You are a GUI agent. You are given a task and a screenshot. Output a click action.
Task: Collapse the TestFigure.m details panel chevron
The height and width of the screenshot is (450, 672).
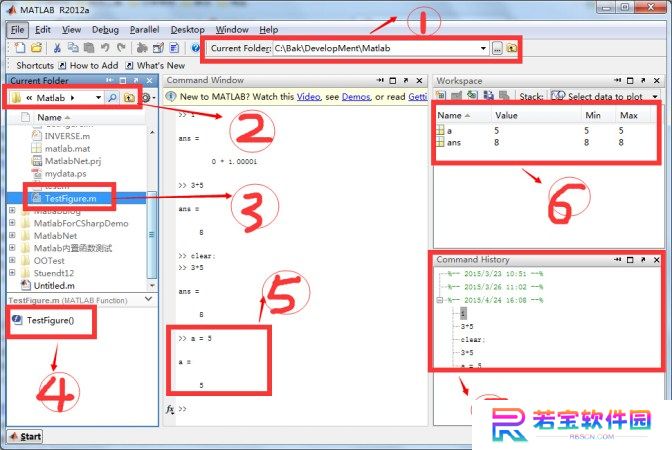coord(148,299)
